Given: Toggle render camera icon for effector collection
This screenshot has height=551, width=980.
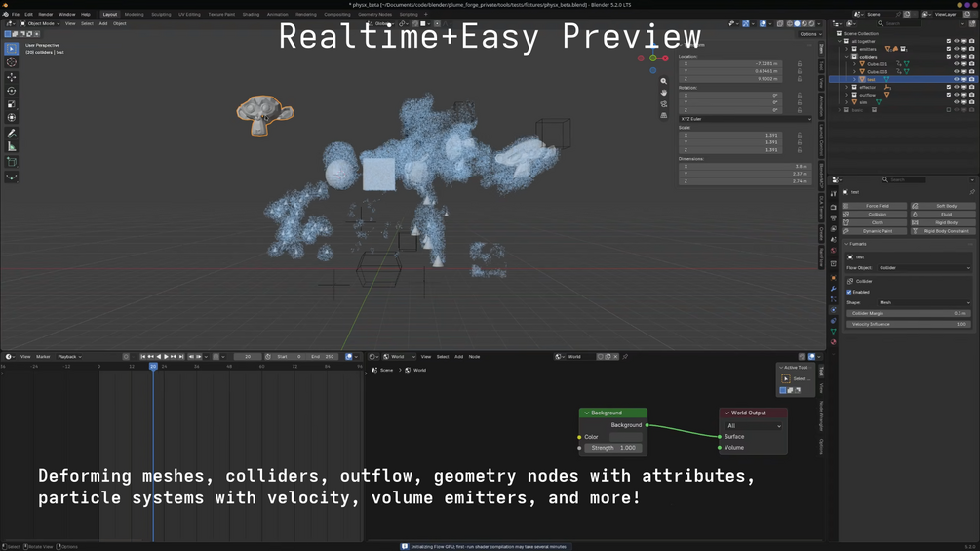Looking at the screenshot, I should coord(971,87).
